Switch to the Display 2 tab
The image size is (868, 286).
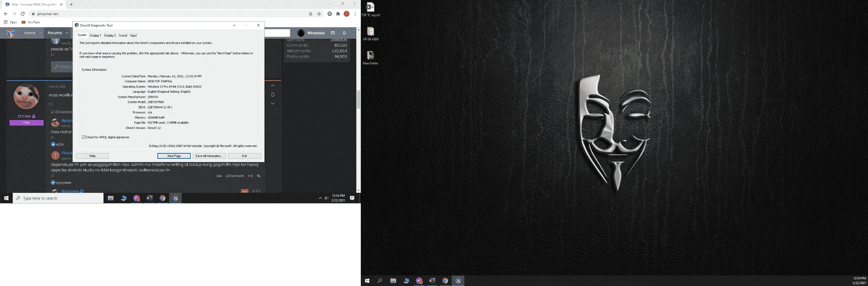point(110,35)
